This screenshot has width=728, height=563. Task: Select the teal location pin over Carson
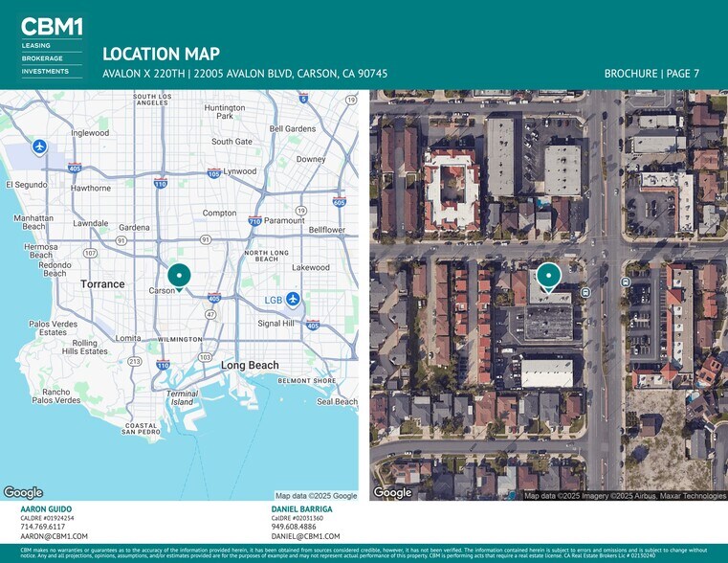click(179, 275)
